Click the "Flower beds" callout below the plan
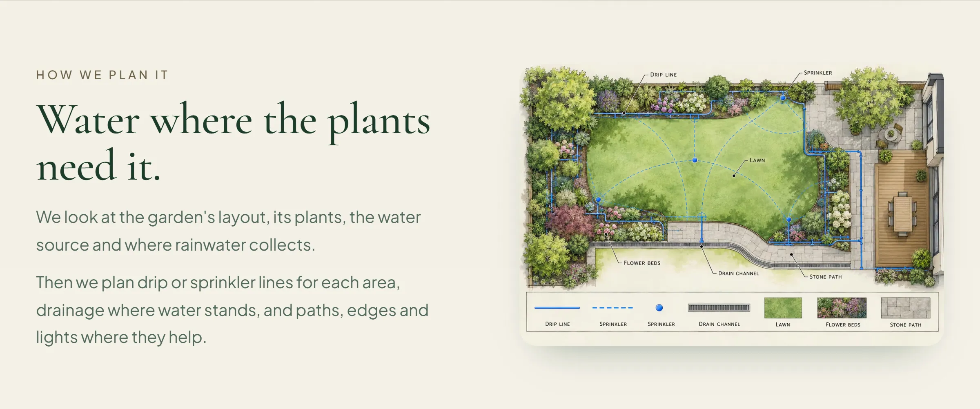The height and width of the screenshot is (409, 980). (x=642, y=263)
